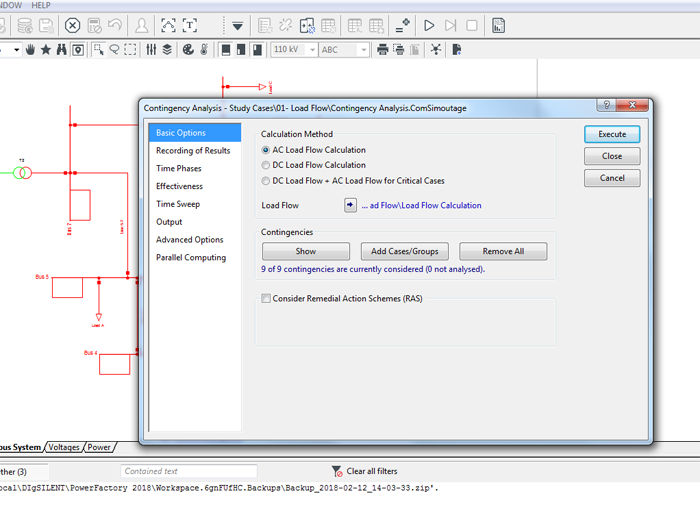Click the Execute button

[612, 134]
